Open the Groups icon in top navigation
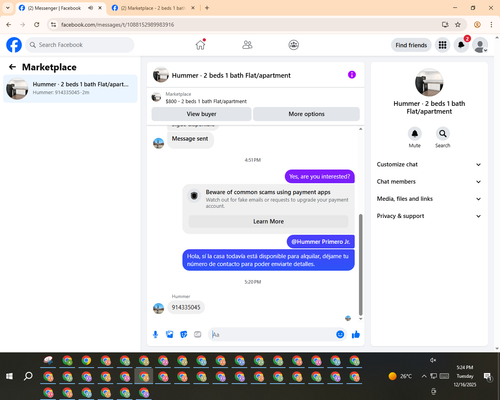The image size is (500, 400). (293, 45)
